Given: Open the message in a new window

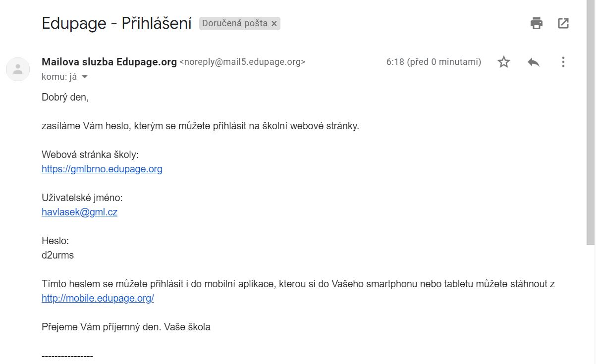Looking at the screenshot, I should click(563, 23).
